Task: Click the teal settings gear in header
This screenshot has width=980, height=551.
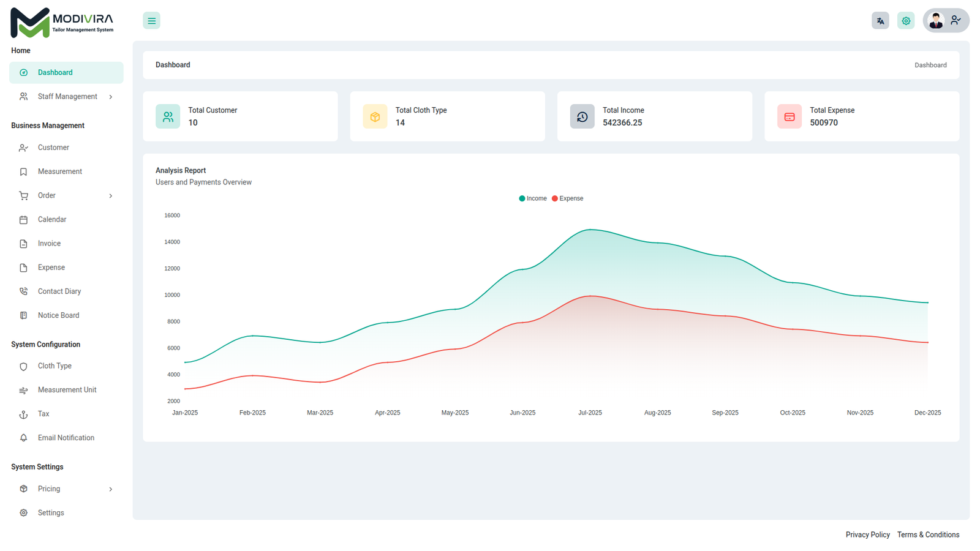Action: click(906, 21)
